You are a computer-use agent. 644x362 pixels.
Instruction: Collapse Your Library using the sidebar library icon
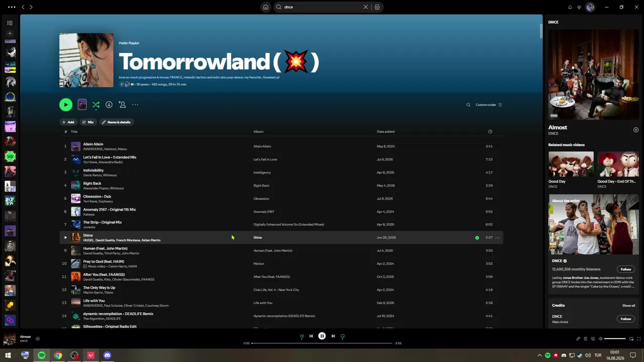[x=10, y=23]
